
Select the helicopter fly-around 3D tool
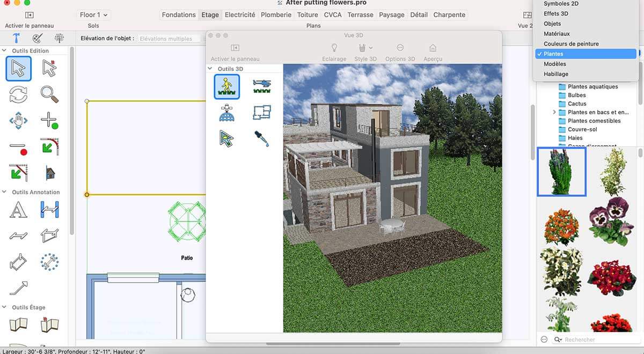point(262,86)
